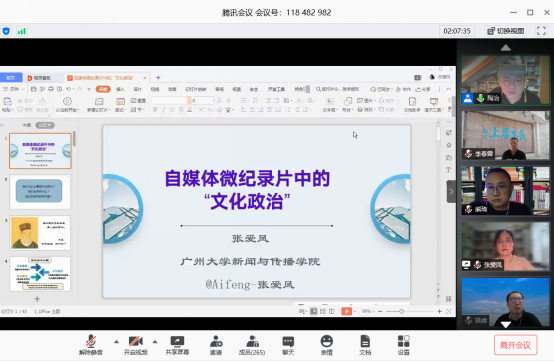This screenshot has width=554, height=362.
Task: Toggle microphone unmute button
Action: tap(91, 345)
